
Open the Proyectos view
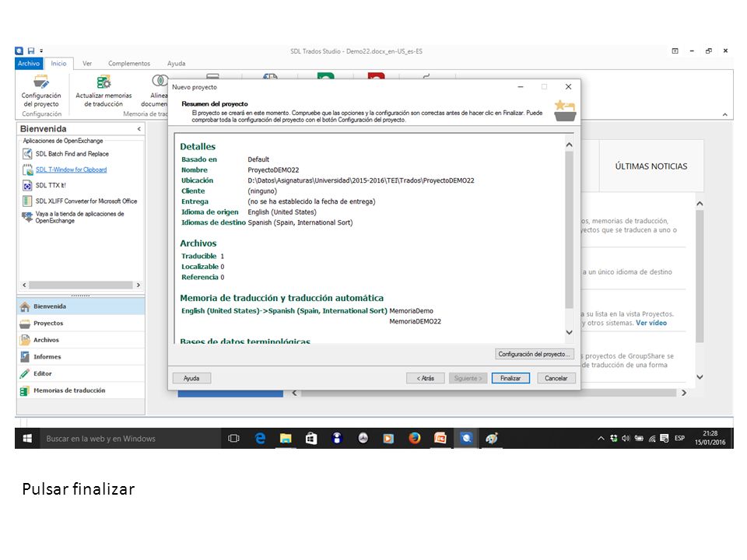click(x=81, y=323)
